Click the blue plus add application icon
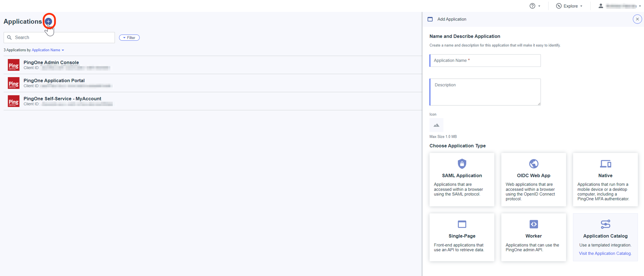Viewport: 644px width, 276px height. pyautogui.click(x=49, y=21)
